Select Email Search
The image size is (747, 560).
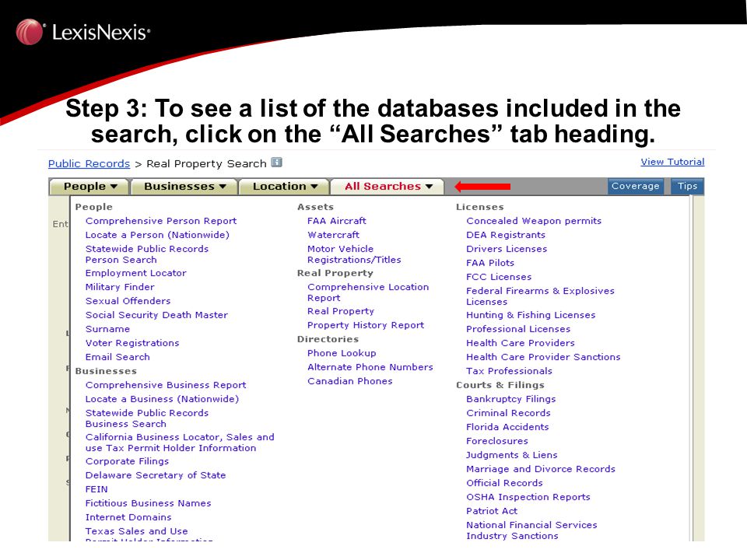117,357
